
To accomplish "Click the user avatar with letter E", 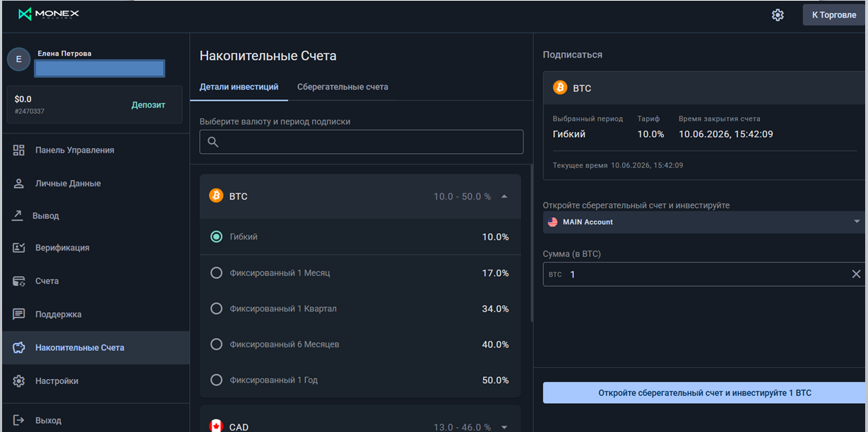I will [x=18, y=60].
